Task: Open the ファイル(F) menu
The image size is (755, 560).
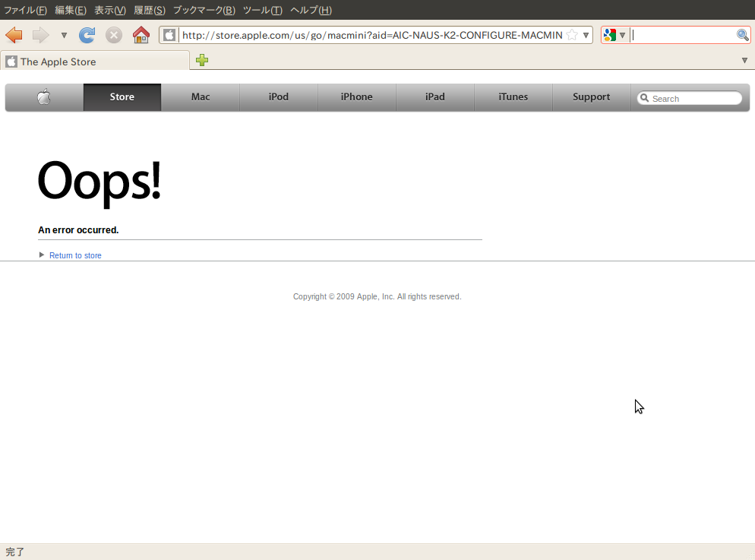Action: tap(26, 10)
